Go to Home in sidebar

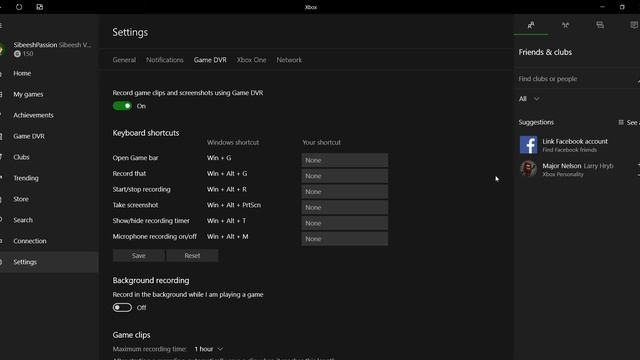click(49, 73)
